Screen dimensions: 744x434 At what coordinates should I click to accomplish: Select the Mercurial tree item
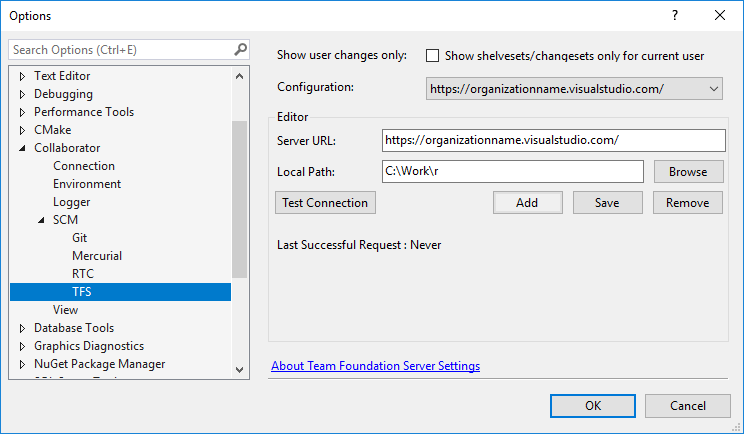click(x=97, y=256)
